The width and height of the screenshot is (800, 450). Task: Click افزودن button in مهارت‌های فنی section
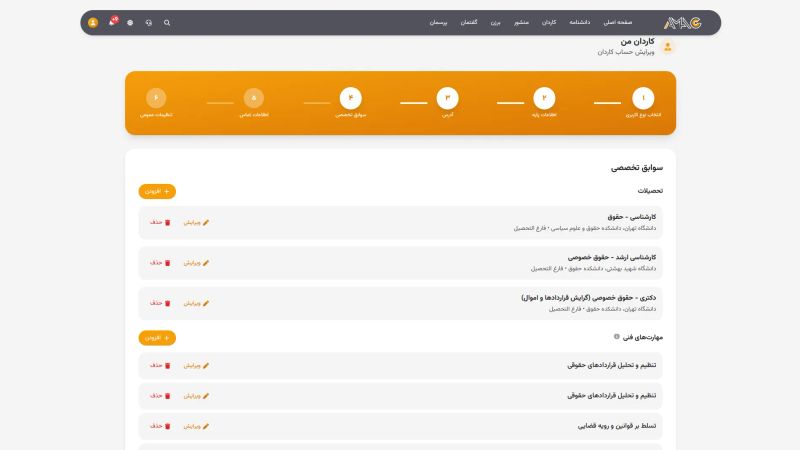coord(157,338)
